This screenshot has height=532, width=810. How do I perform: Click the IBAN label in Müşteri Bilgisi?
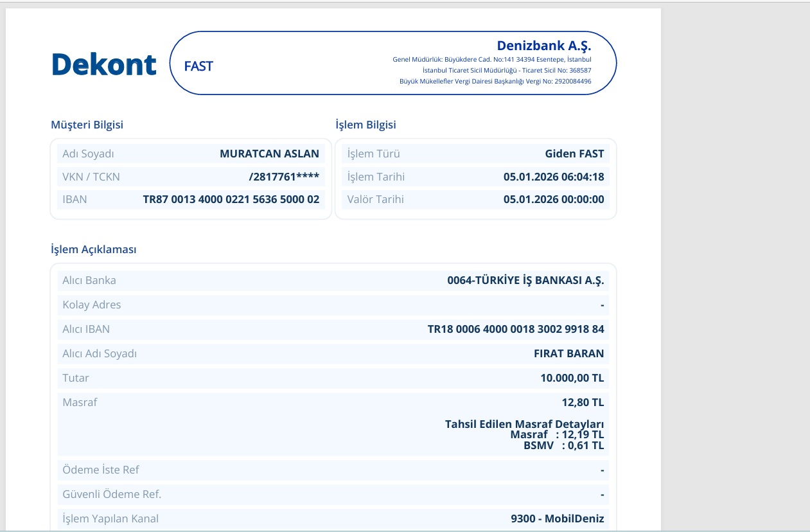pos(75,199)
